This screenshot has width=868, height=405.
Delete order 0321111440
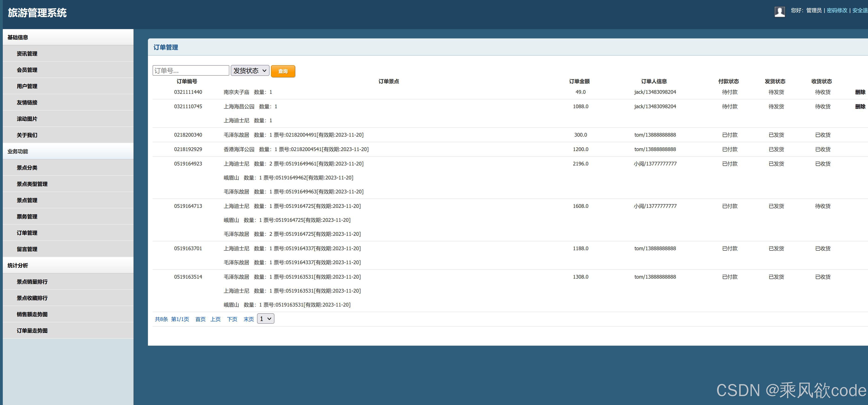pos(860,92)
